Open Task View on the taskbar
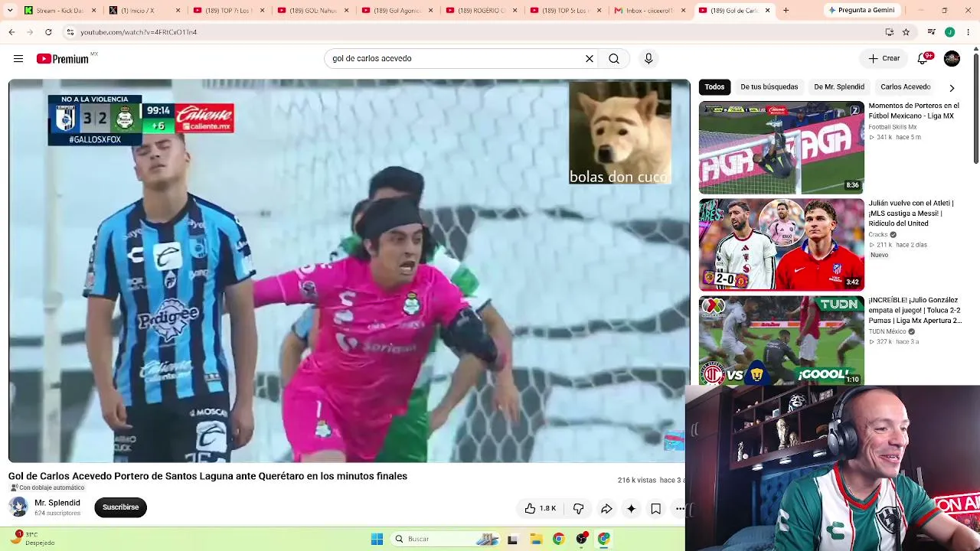 [x=512, y=539]
